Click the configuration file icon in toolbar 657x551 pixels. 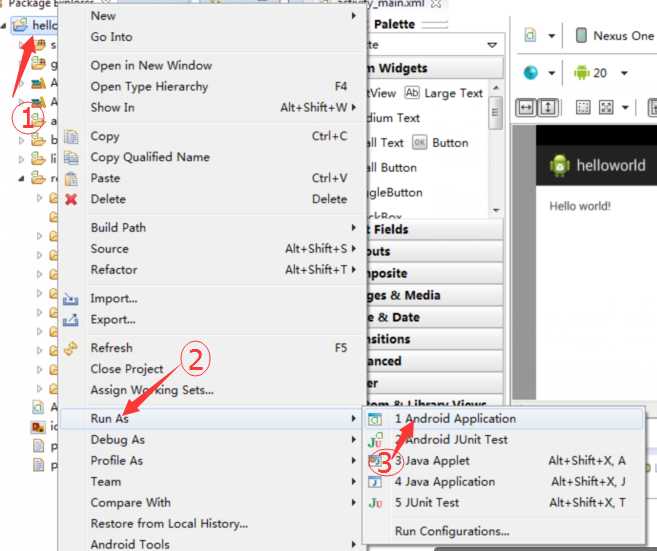point(530,35)
